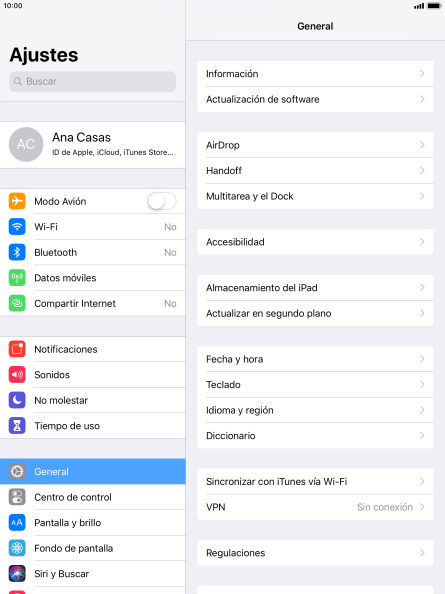The height and width of the screenshot is (594, 445).
Task: Tap the Compartir Internet link icon
Action: pos(17,303)
